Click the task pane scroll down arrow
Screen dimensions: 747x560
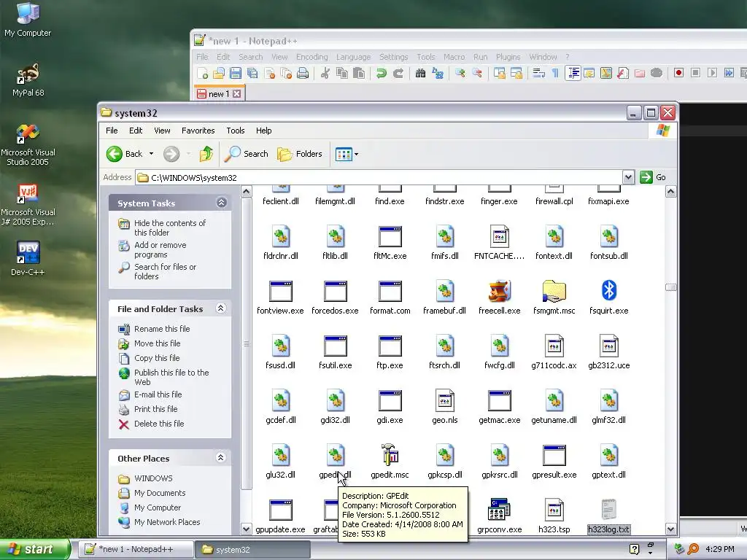246,529
